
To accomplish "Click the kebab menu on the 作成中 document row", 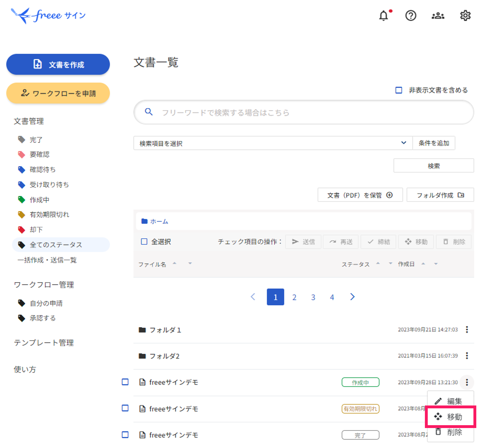I will (x=467, y=382).
